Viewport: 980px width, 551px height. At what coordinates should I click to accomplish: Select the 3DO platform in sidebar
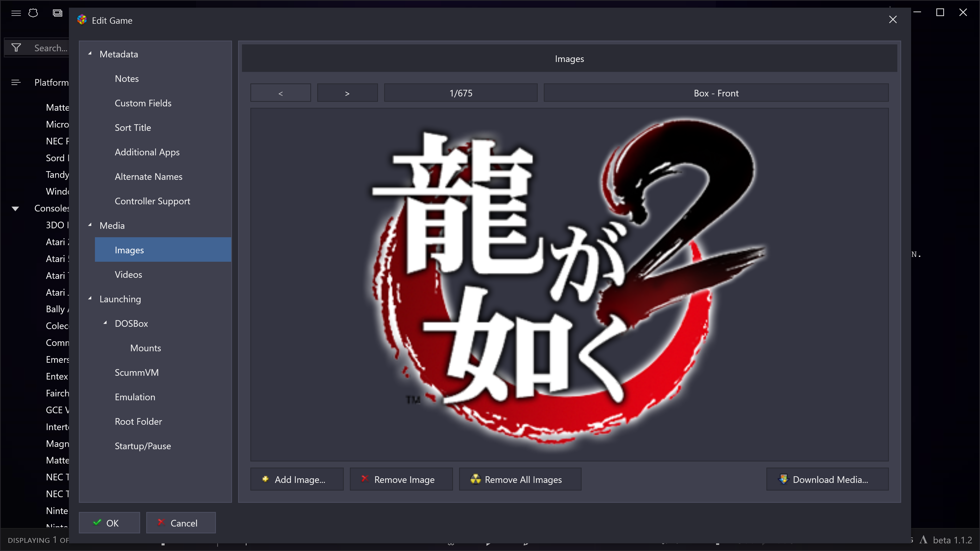coord(57,225)
